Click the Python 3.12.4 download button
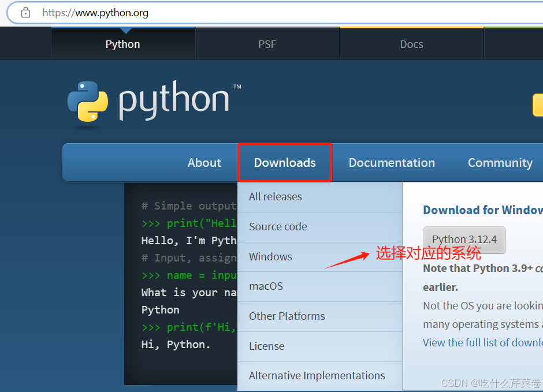 tap(464, 240)
